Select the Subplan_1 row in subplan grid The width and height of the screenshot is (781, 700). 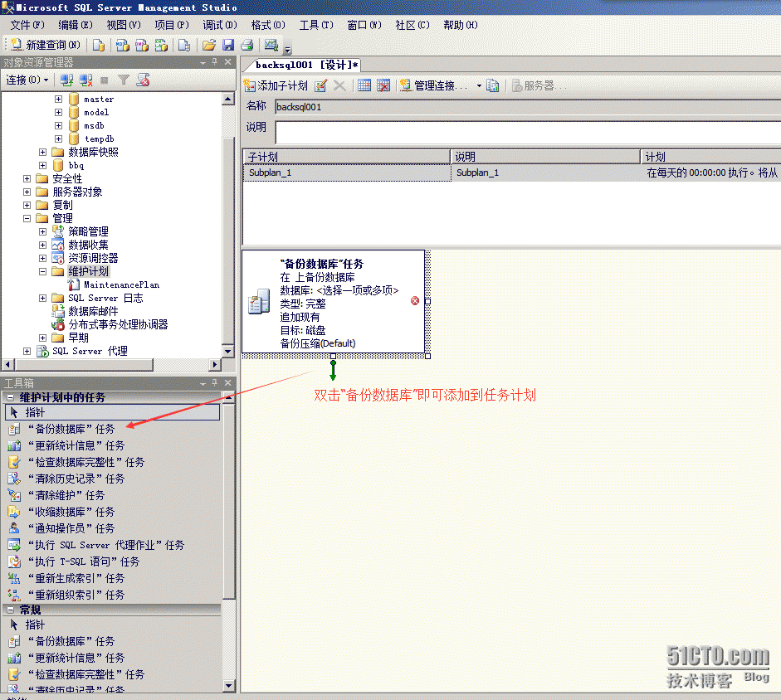tap(511, 173)
